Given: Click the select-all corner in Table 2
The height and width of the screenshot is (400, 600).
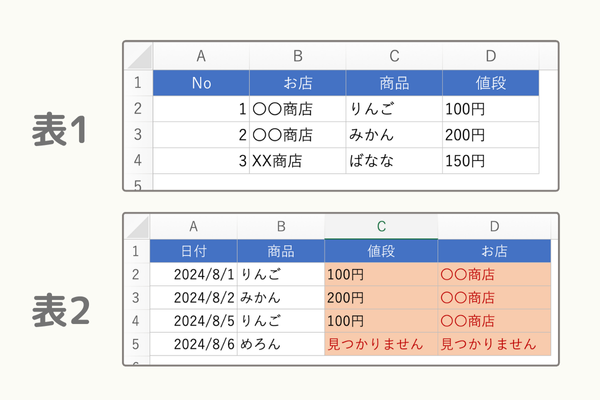Looking at the screenshot, I should coord(137,227).
